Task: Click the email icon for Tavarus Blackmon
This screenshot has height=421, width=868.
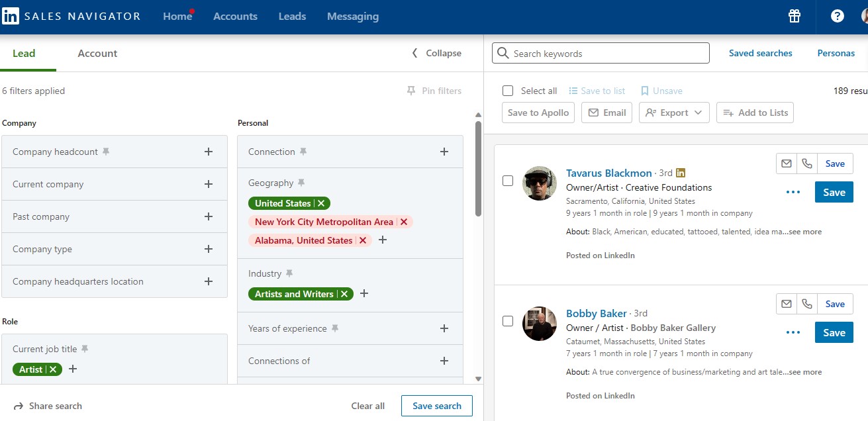Action: (787, 164)
